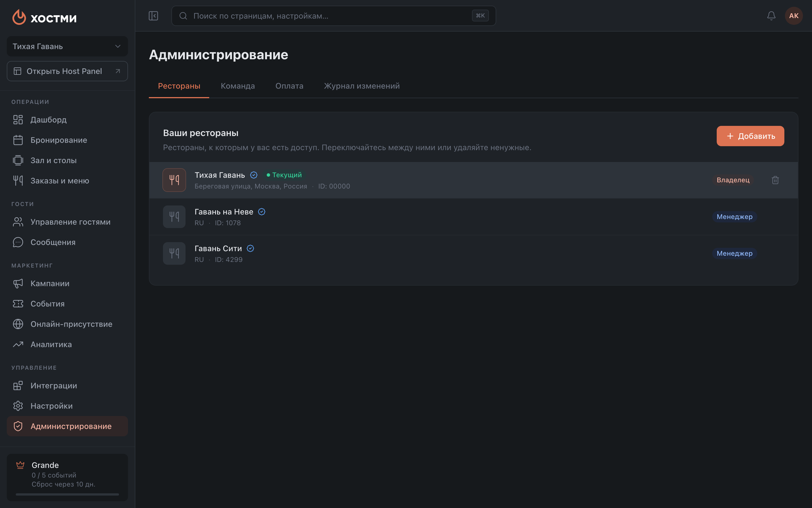Click the ХОСТМИ logo
The width and height of the screenshot is (812, 508).
pyautogui.click(x=45, y=17)
